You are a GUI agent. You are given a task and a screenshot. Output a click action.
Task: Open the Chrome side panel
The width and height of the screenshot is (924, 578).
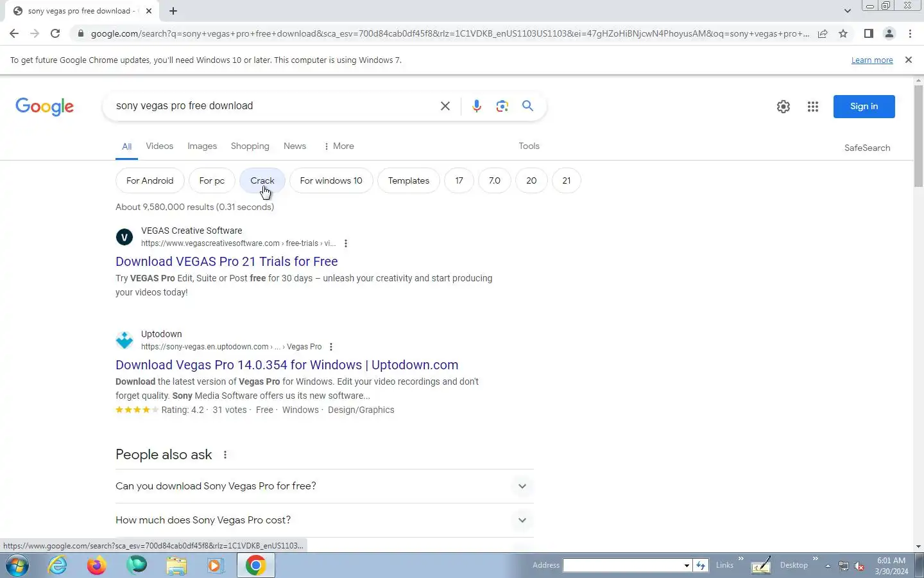point(868,33)
